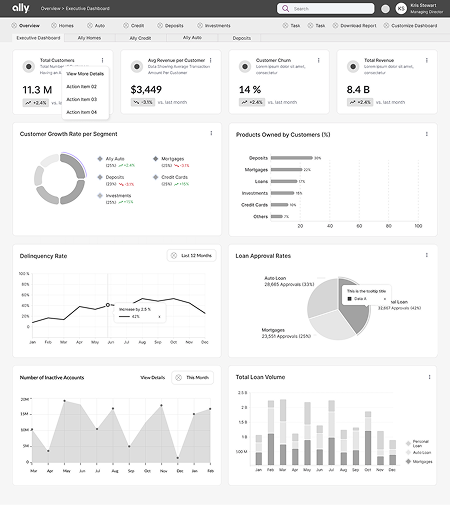Go to Deposits in top navigation
This screenshot has width=450, height=505.
[x=170, y=26]
